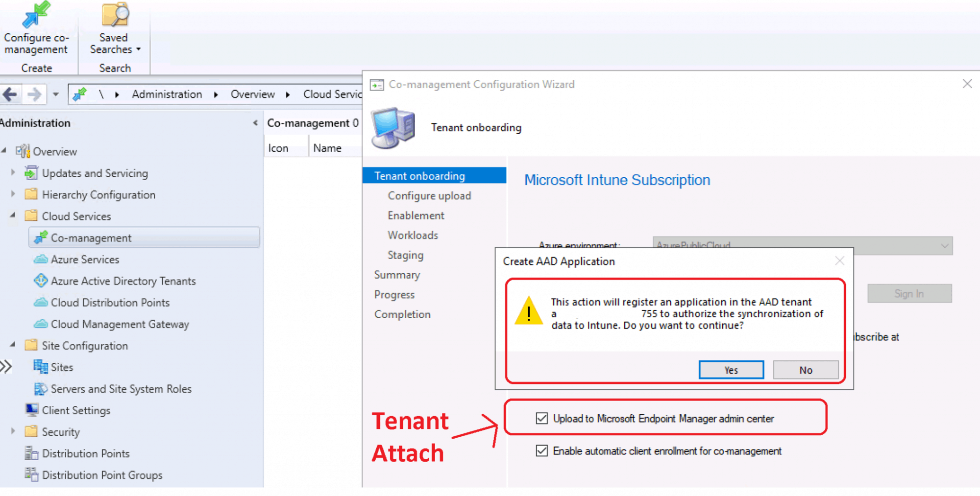Close the Create AAD Application dialog
Image resolution: width=980 pixels, height=496 pixels.
point(839,261)
